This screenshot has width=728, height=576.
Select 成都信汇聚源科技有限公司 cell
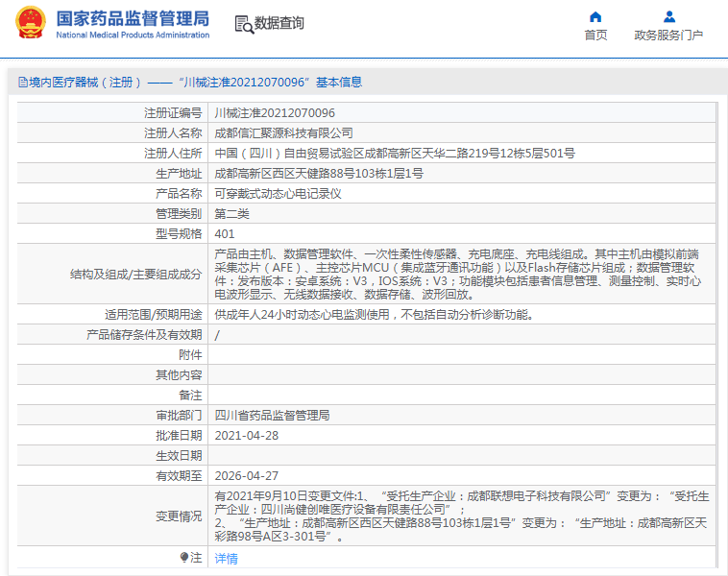click(283, 133)
